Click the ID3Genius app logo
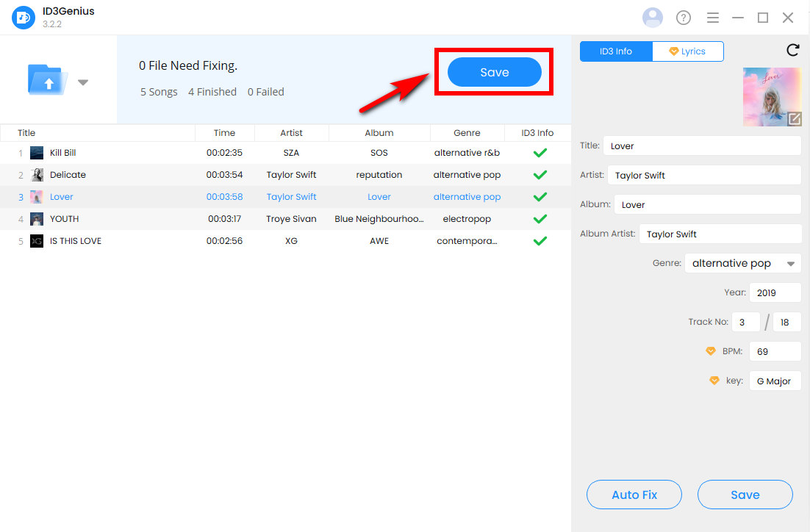The height and width of the screenshot is (532, 810). (x=24, y=18)
